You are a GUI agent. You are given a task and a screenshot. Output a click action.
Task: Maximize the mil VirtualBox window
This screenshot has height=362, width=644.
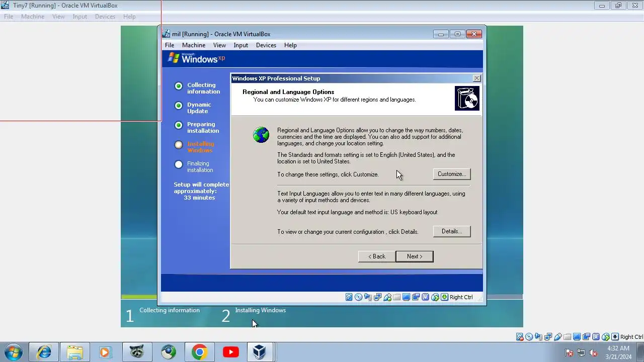pos(457,34)
